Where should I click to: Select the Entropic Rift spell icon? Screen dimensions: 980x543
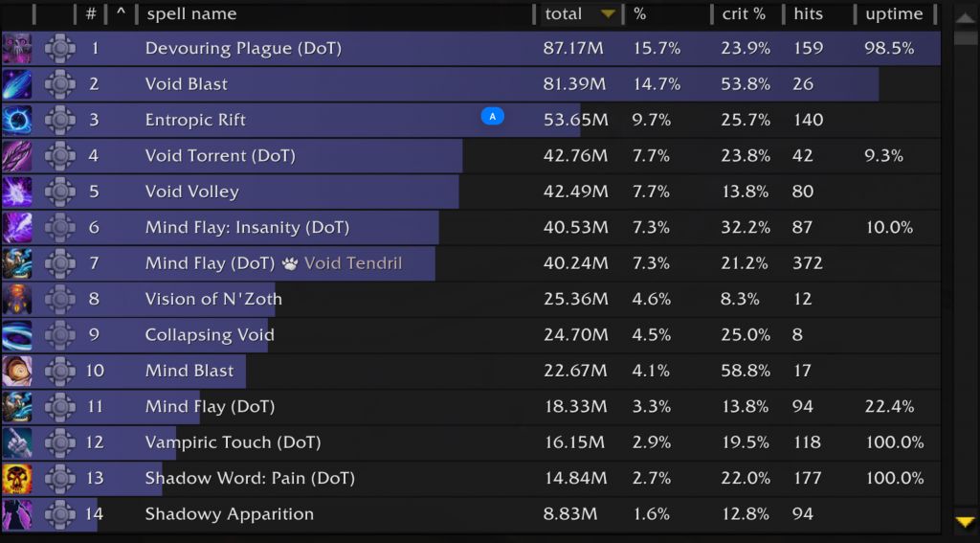(x=17, y=120)
